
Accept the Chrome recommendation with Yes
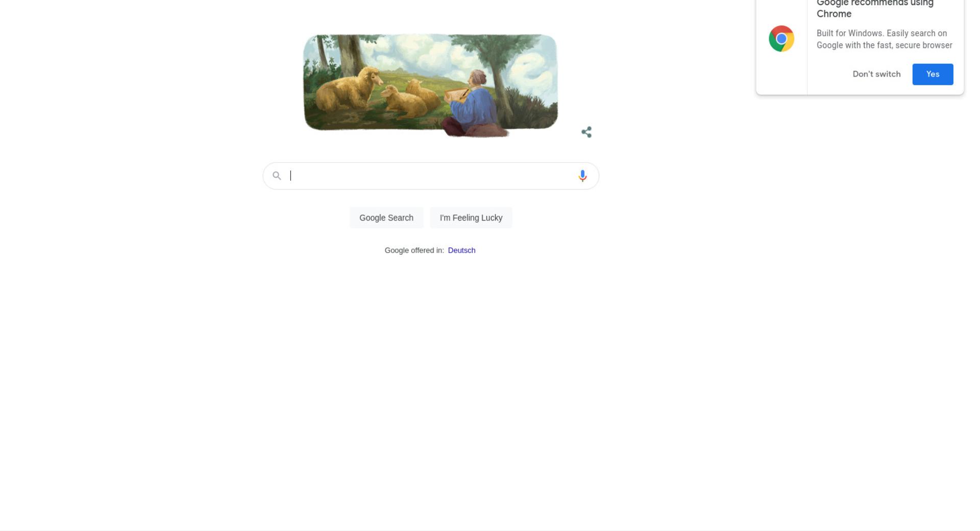click(933, 74)
